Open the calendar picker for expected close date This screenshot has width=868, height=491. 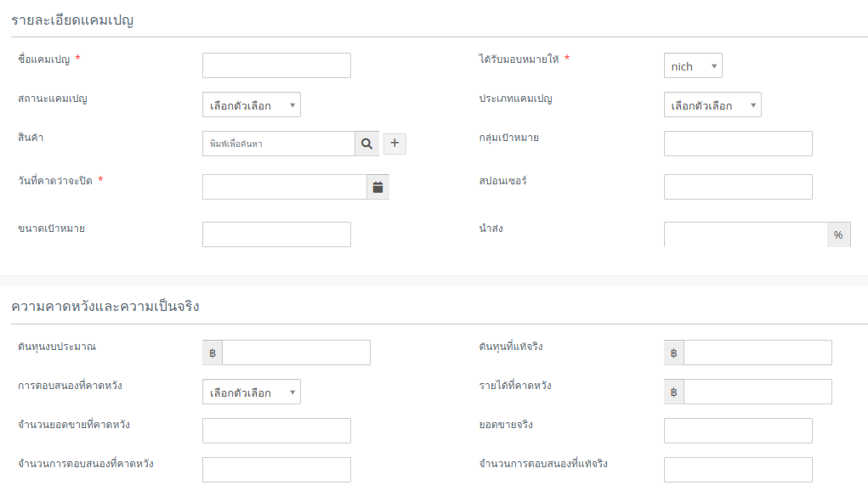(x=378, y=187)
